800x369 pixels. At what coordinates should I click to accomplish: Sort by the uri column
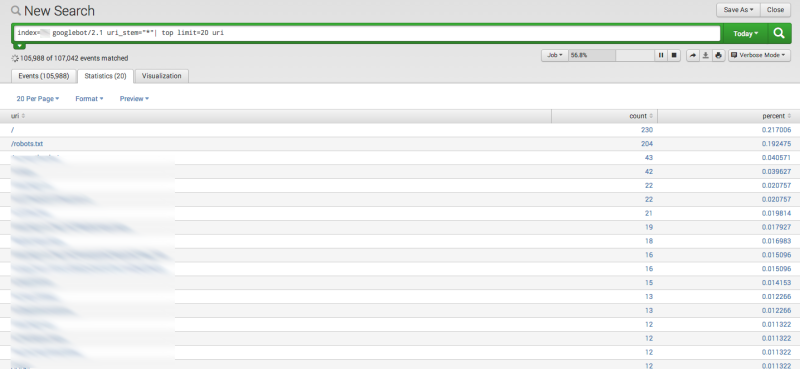(18, 116)
